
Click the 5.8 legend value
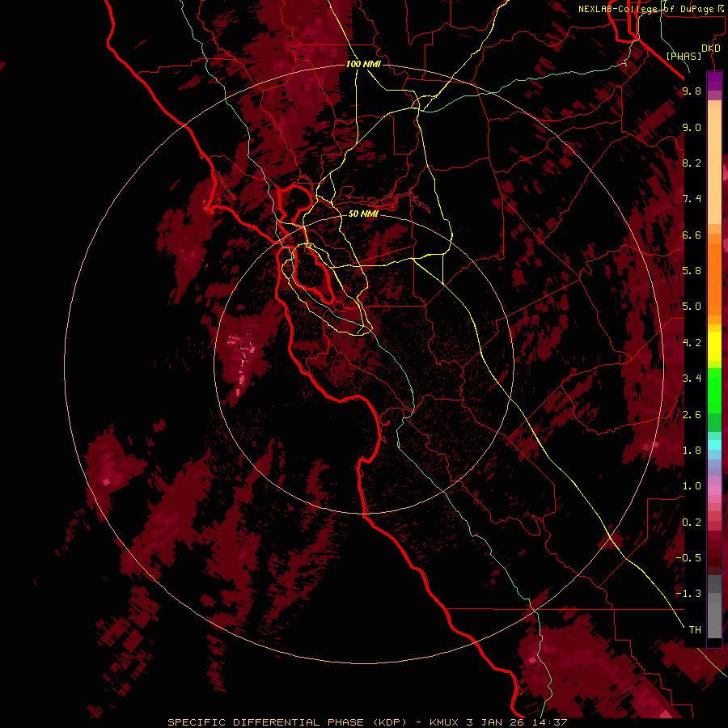pyautogui.click(x=692, y=271)
